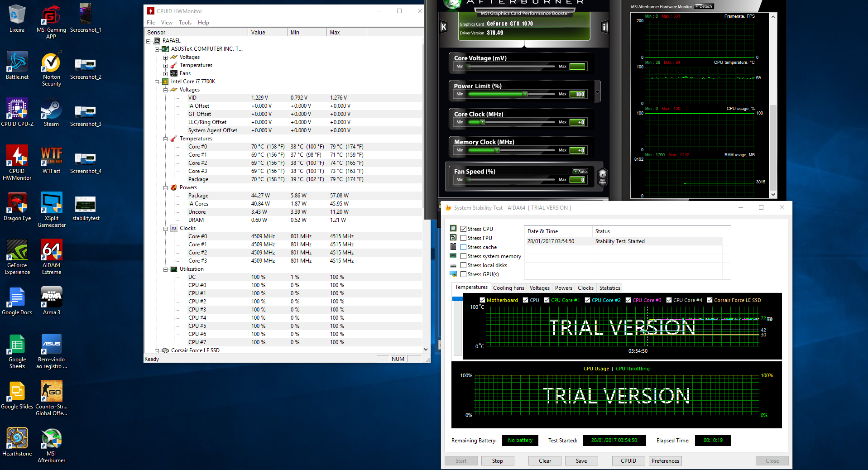Open AIDA64 Extreme desktop shortcut
This screenshot has height=470, width=868.
click(51, 257)
